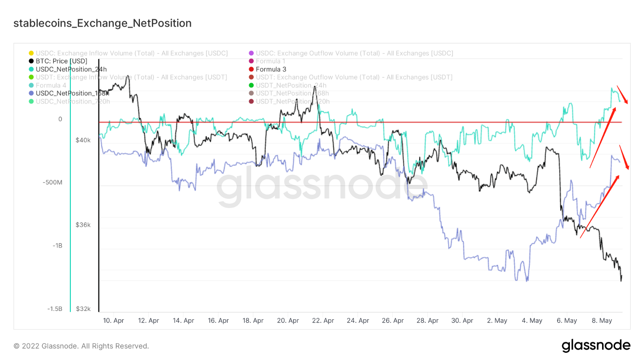
Task: Click the stablecoins_Exchange_NetPosition chart title
Action: (x=103, y=23)
